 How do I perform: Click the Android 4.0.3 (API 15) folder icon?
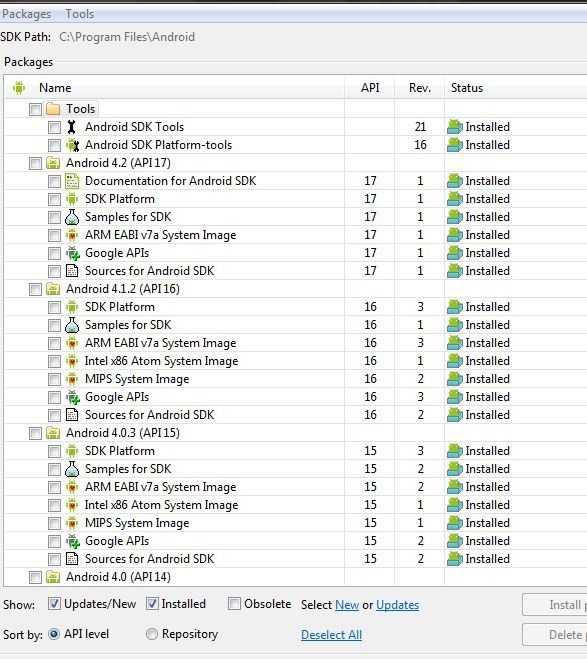click(x=53, y=433)
